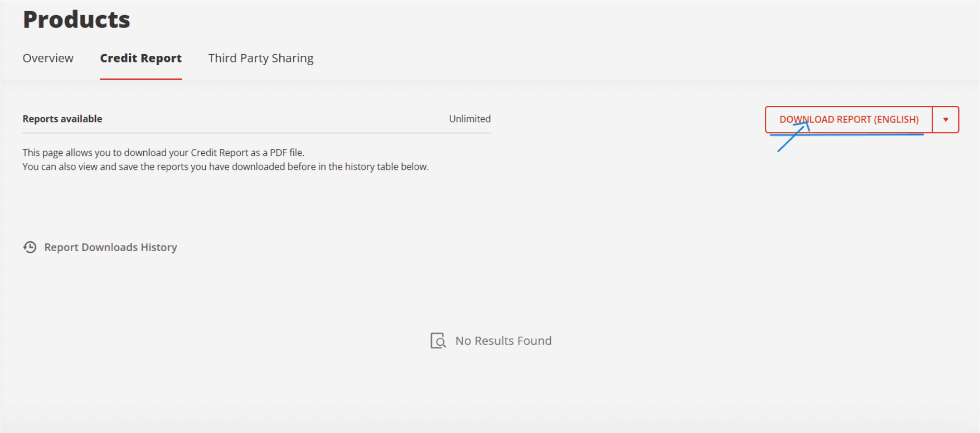Click the red underline beneath Credit Report
Viewport: 980px width, 433px height.
[141, 79]
